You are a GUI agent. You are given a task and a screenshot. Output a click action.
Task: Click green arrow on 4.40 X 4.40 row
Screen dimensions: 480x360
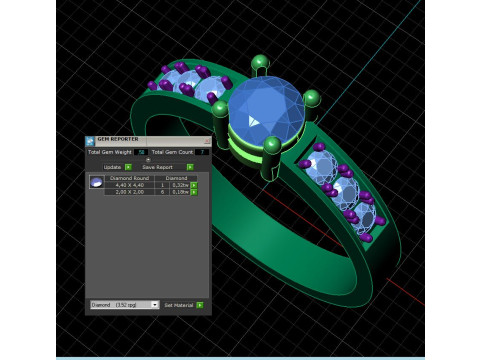[x=194, y=185]
